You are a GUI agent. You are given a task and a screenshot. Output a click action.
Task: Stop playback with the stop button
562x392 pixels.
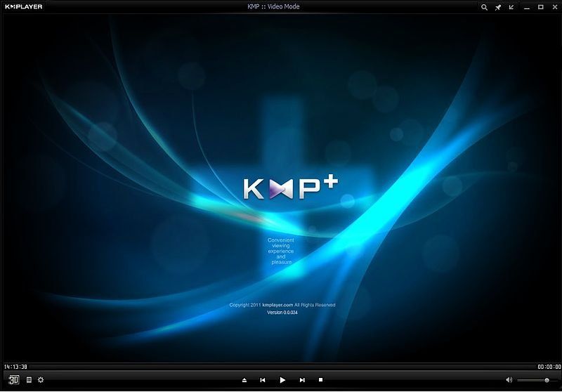coord(320,380)
